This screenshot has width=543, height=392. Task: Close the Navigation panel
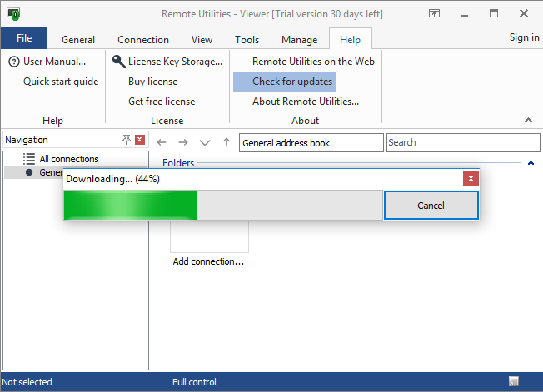[x=140, y=140]
